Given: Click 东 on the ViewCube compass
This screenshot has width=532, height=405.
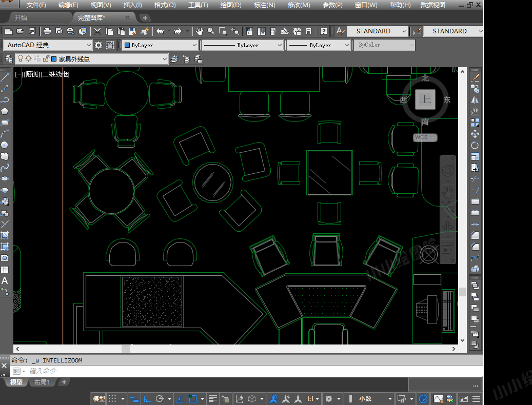Looking at the screenshot, I should click(447, 99).
